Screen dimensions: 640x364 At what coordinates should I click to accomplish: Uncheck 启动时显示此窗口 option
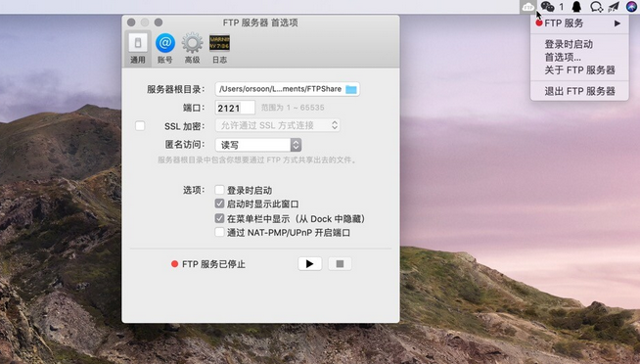219,204
